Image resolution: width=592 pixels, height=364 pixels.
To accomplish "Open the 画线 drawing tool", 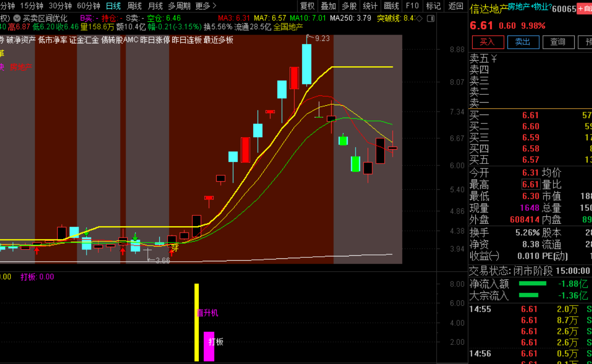I will 391,6.
